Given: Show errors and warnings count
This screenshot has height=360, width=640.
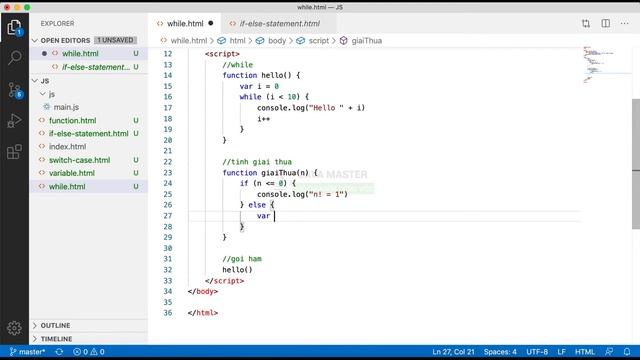Looking at the screenshot, I should tap(89, 352).
